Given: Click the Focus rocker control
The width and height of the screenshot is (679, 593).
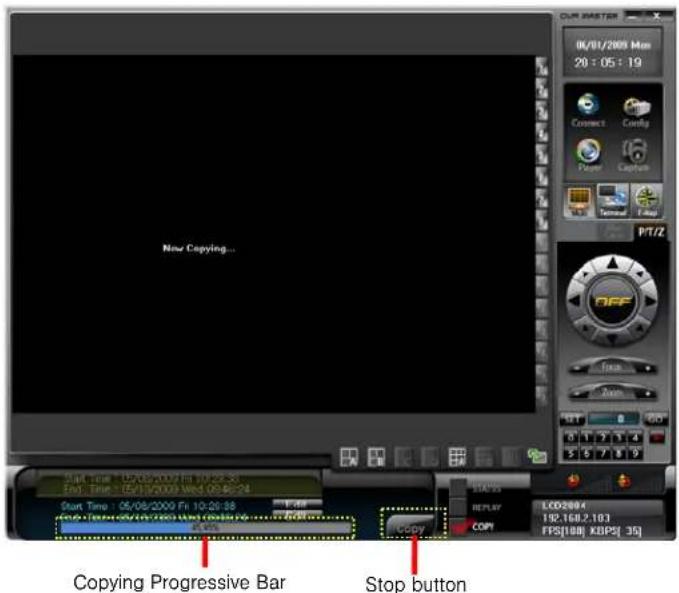Looking at the screenshot, I should (x=612, y=366).
